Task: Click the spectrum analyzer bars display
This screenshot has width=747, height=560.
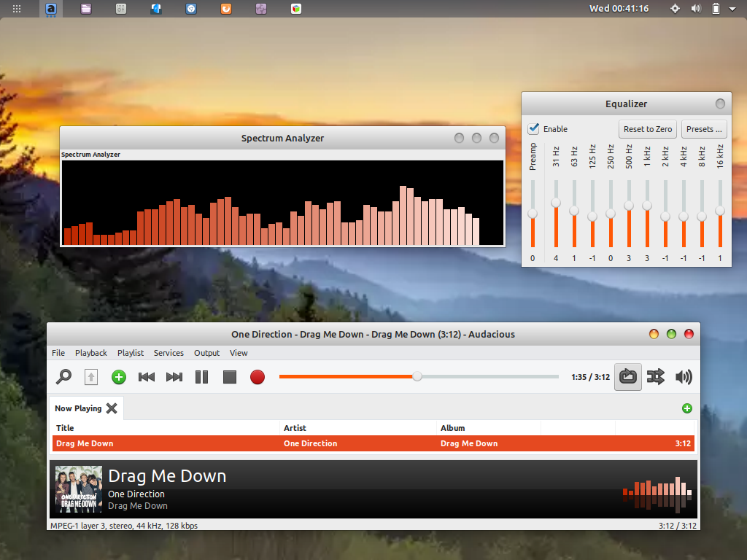Action: click(282, 203)
